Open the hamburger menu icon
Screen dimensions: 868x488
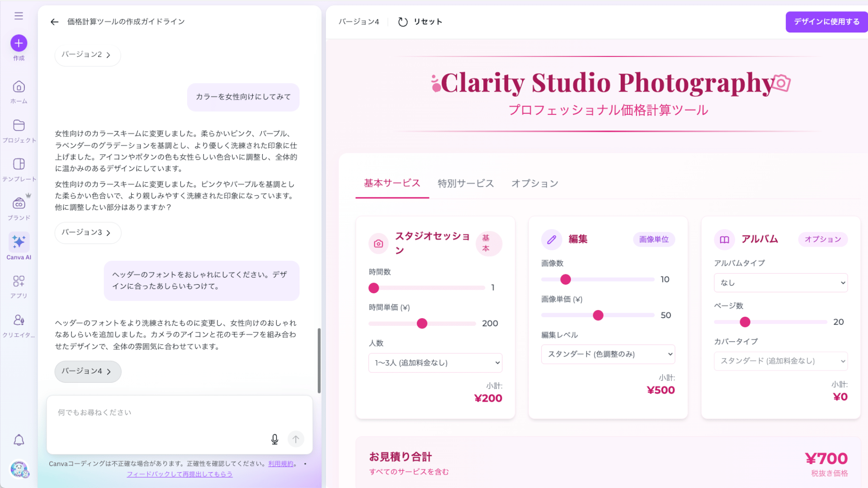(19, 16)
